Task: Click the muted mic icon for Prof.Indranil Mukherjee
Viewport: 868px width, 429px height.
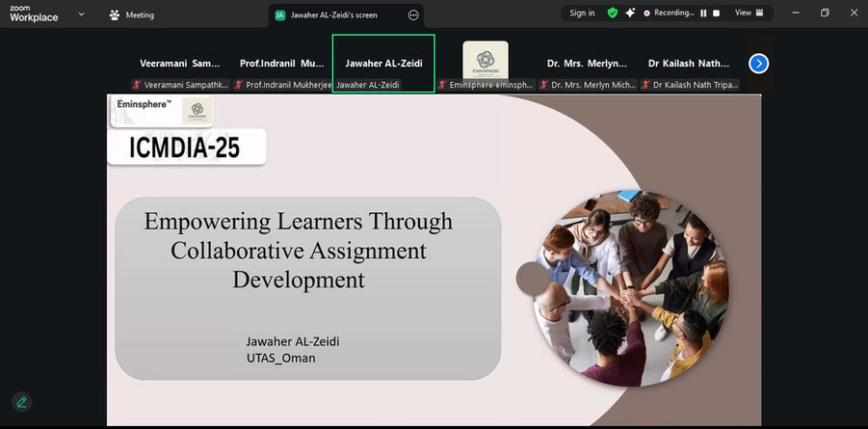Action: [239, 85]
